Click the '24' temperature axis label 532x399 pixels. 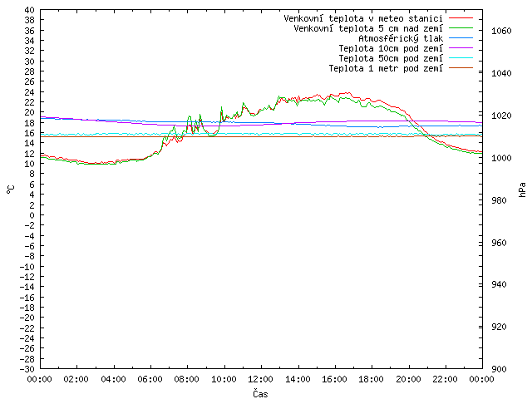point(30,92)
